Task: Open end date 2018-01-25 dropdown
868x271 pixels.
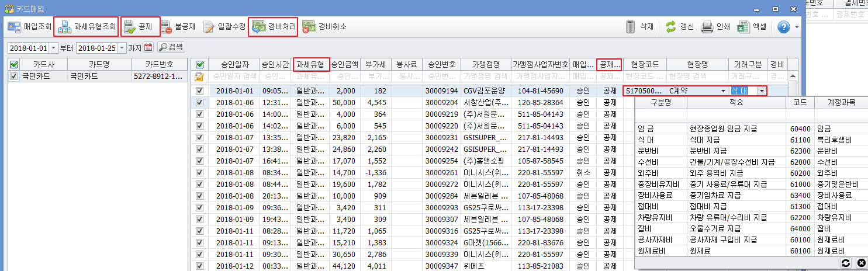Action: pos(122,48)
